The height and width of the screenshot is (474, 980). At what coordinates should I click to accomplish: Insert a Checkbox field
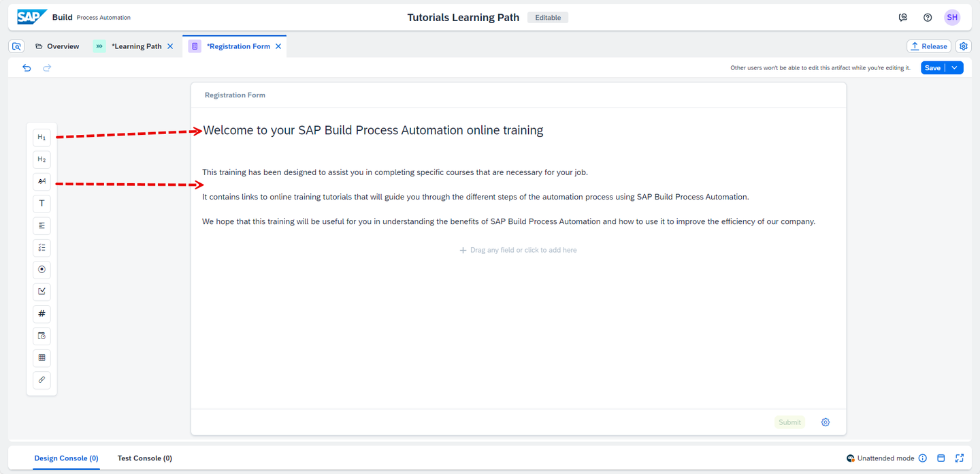pos(42,291)
